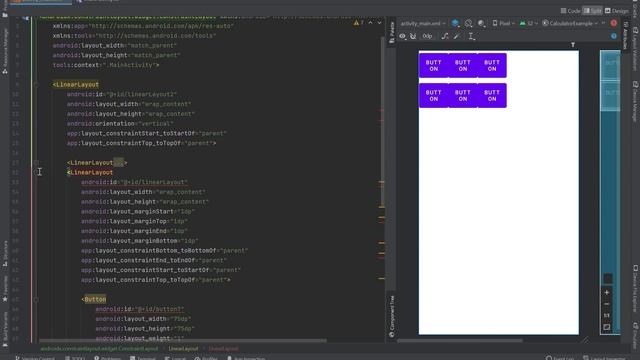Screen dimensions: 640x360
Task: Open the Version Control tool window
Action: pyautogui.click(x=35, y=358)
